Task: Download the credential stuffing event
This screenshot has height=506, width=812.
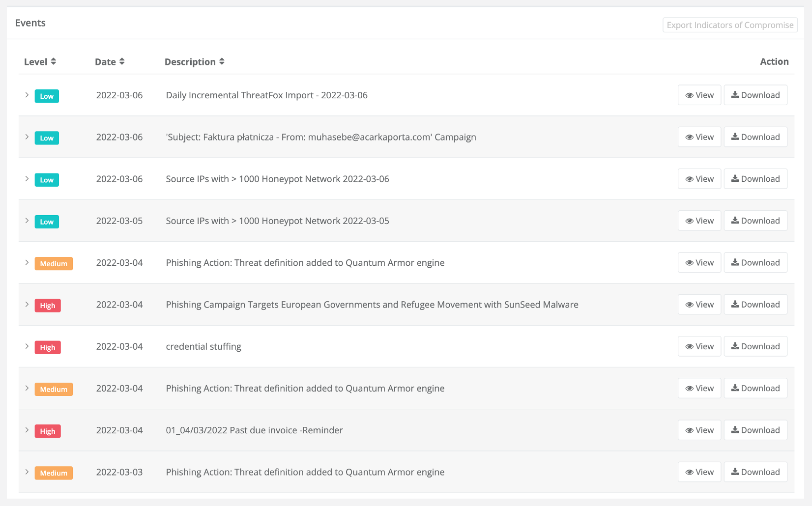Action: [755, 346]
